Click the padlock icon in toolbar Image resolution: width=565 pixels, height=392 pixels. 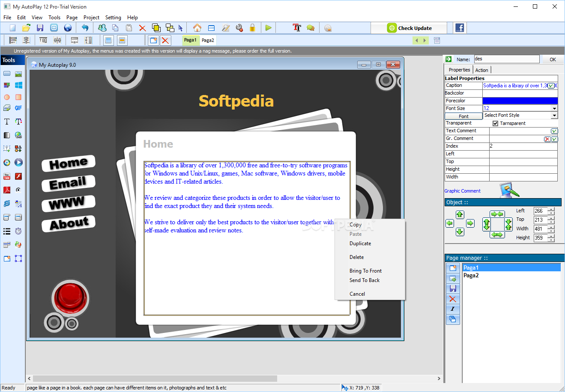point(252,28)
